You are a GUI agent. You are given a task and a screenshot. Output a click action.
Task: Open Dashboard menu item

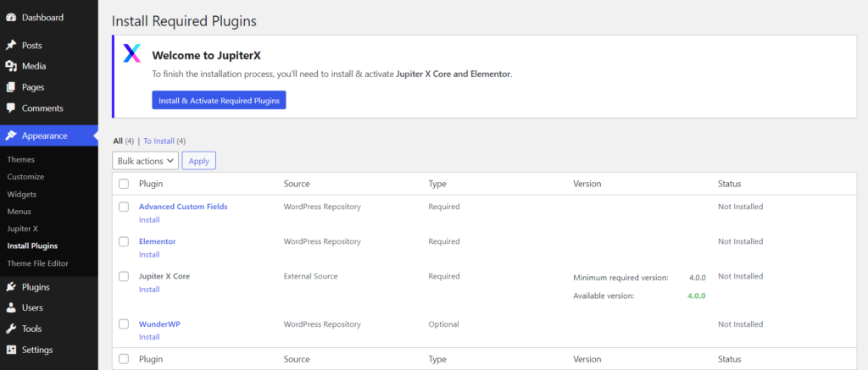[x=42, y=18]
